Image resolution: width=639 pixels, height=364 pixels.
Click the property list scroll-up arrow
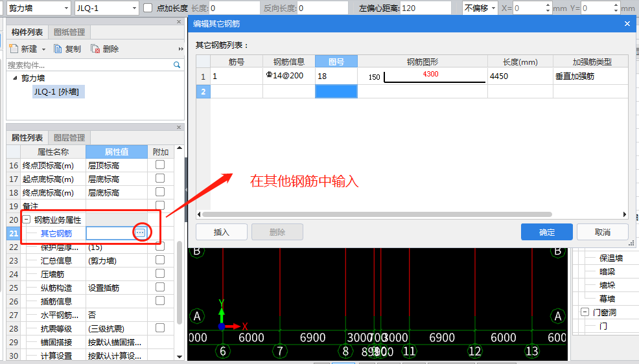click(x=180, y=148)
